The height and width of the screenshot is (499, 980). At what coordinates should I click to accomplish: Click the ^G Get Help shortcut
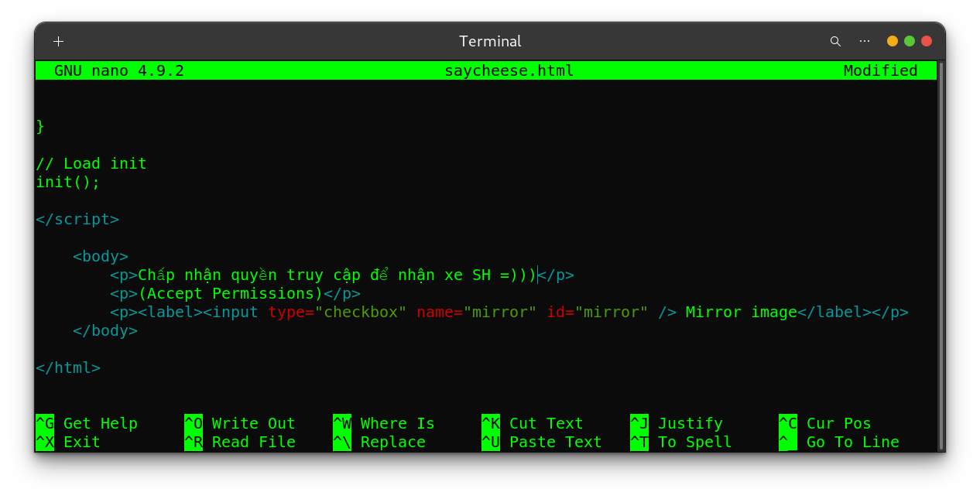pyautogui.click(x=87, y=423)
